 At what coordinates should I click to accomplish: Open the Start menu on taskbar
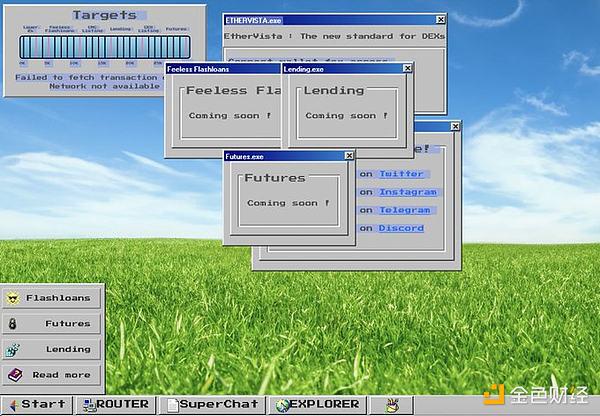pos(37,404)
